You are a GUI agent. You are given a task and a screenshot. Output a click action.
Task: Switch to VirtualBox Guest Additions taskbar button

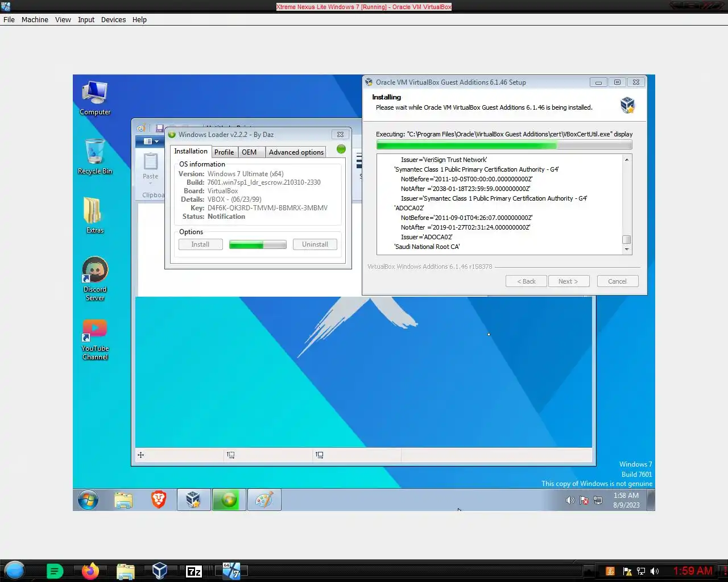193,500
